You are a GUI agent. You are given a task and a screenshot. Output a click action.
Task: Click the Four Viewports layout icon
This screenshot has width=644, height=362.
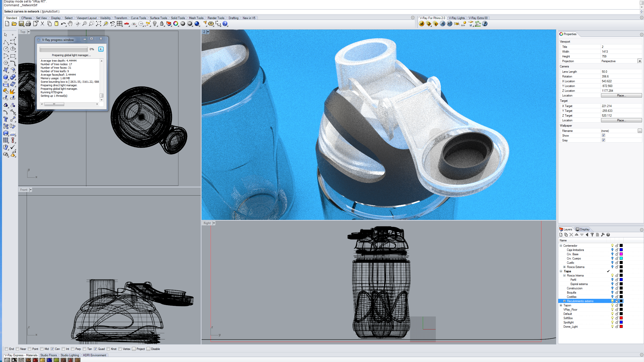point(120,24)
